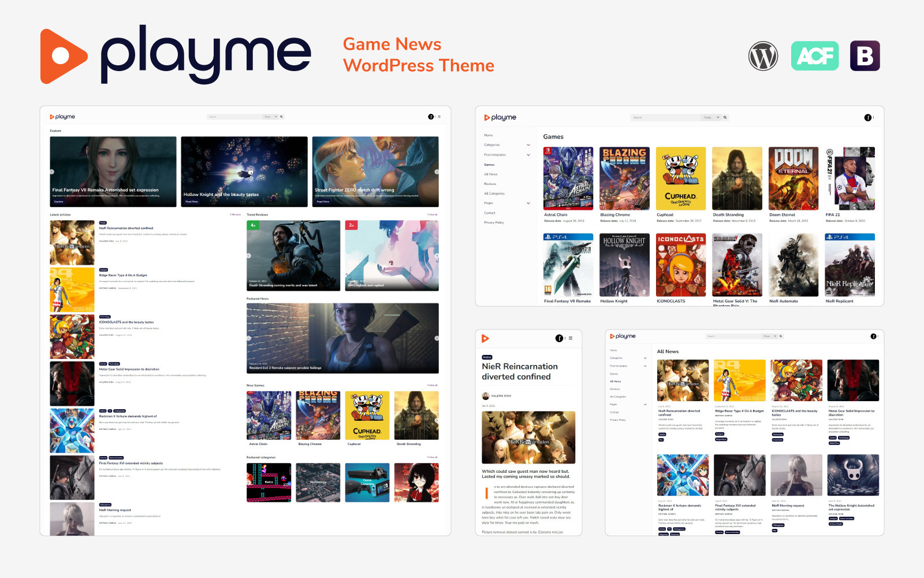Open the Cuphead game cover thumbnail
The width and height of the screenshot is (924, 578).
click(680, 178)
